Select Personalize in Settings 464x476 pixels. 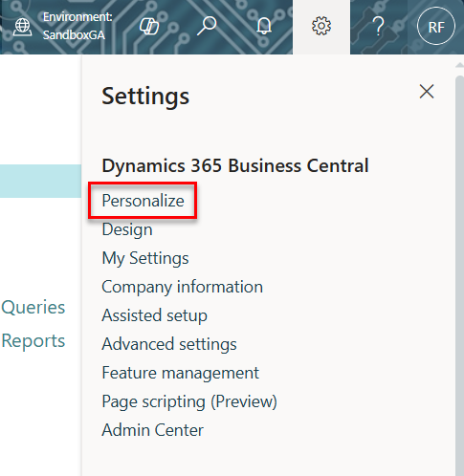pyautogui.click(x=143, y=201)
